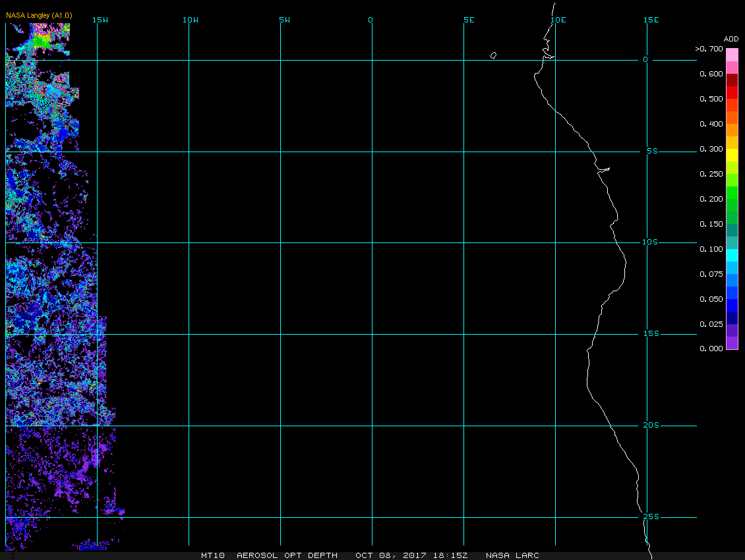Click the OCT 08, 2017 date text
745x560 pixels.
pyautogui.click(x=392, y=555)
